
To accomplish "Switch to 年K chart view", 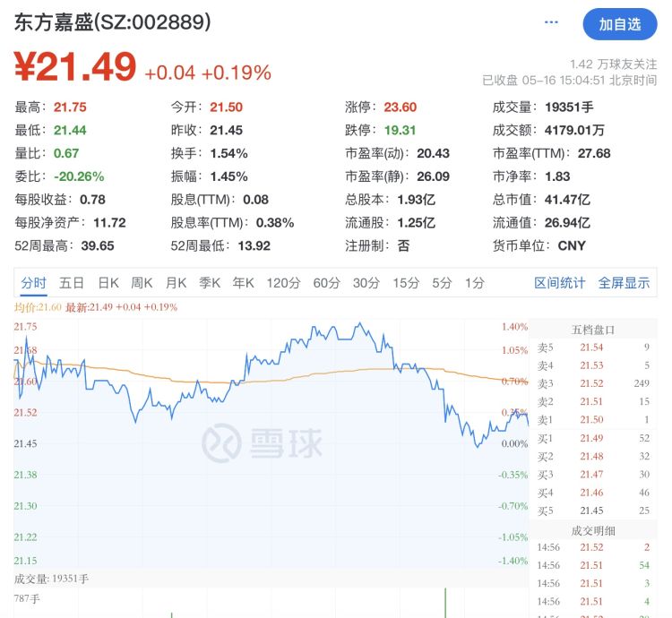I will [243, 283].
